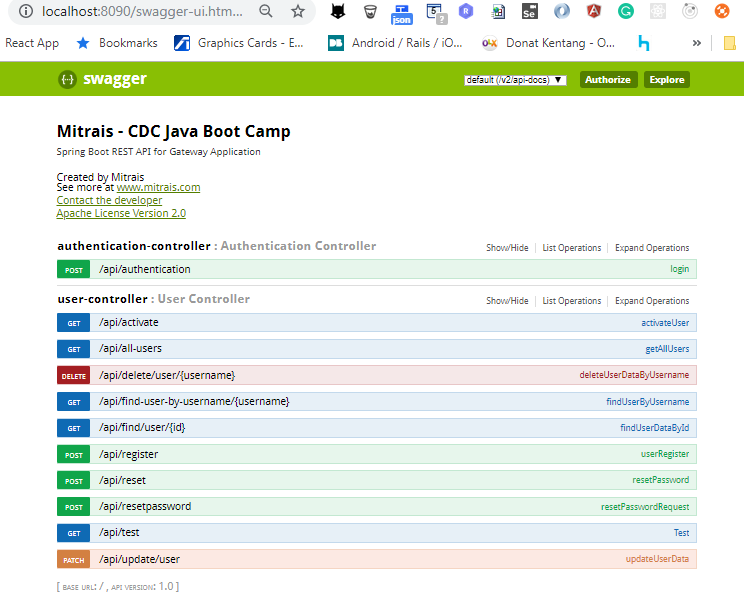This screenshot has height=607, width=744.
Task: Open the blue json extension icon
Action: [x=401, y=14]
